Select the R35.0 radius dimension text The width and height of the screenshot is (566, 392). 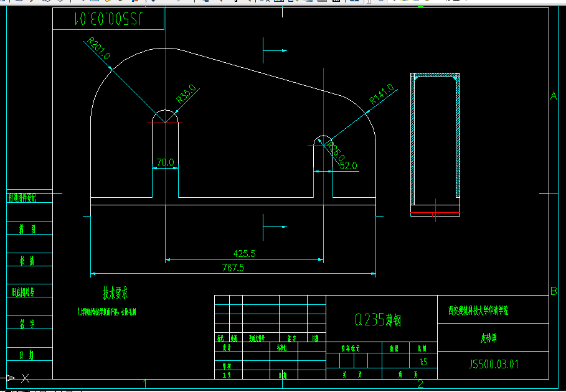click(186, 93)
